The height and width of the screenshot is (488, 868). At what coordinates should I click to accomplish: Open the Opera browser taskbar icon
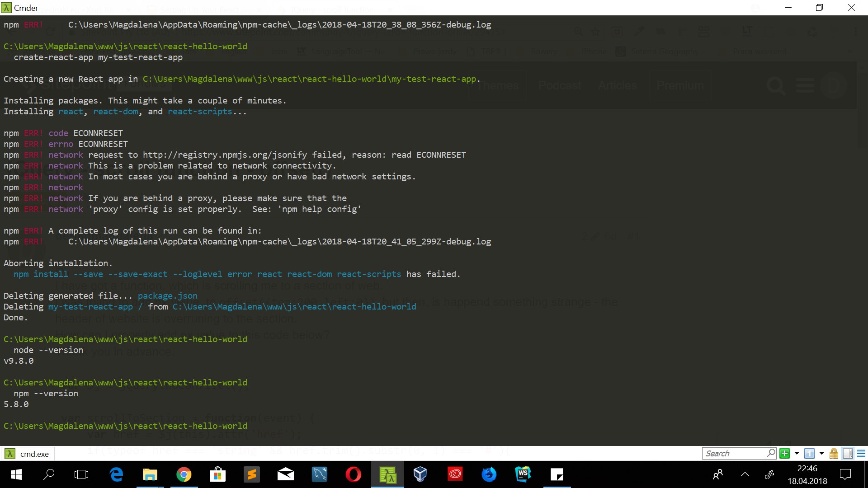[x=353, y=474]
